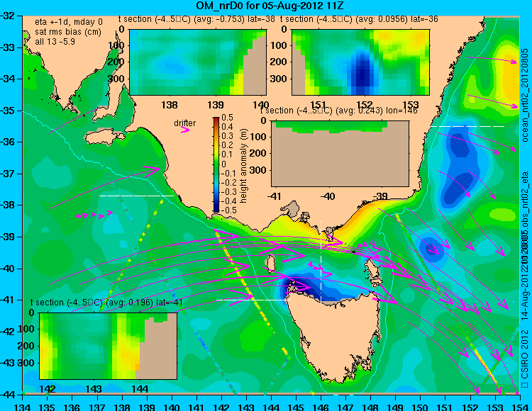Click the "eta +-1d, mday 0" text line
The width and height of the screenshot is (532, 411).
(x=68, y=23)
